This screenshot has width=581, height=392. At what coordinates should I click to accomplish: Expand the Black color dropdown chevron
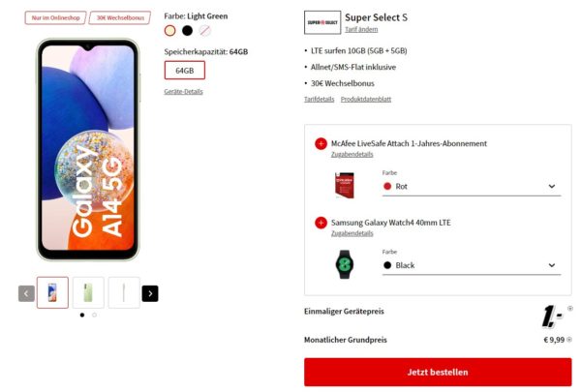click(552, 265)
